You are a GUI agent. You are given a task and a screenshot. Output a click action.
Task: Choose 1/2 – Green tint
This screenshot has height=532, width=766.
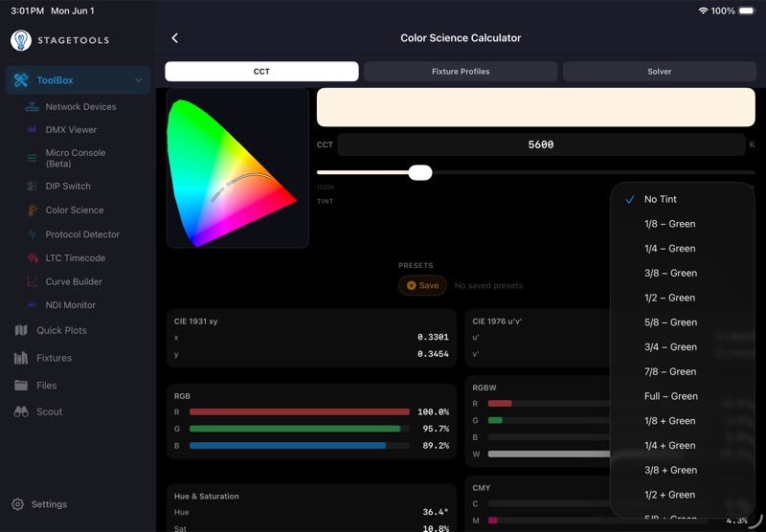coord(683,298)
